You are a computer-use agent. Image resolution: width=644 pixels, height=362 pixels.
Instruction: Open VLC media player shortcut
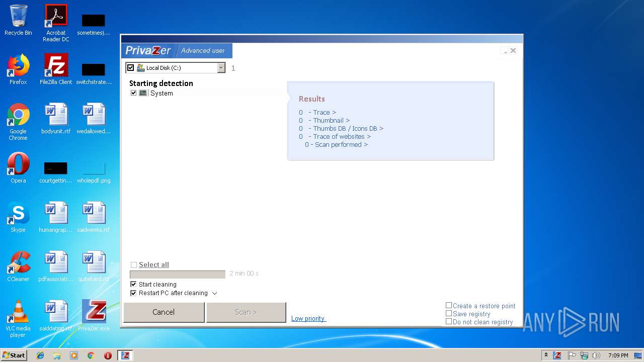[x=18, y=319]
